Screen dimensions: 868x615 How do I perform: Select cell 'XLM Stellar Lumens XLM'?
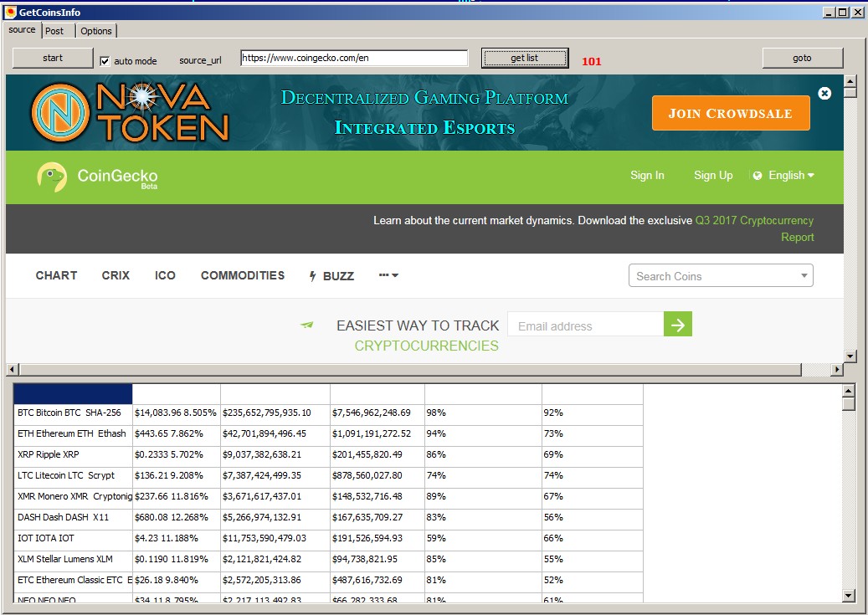(73, 560)
